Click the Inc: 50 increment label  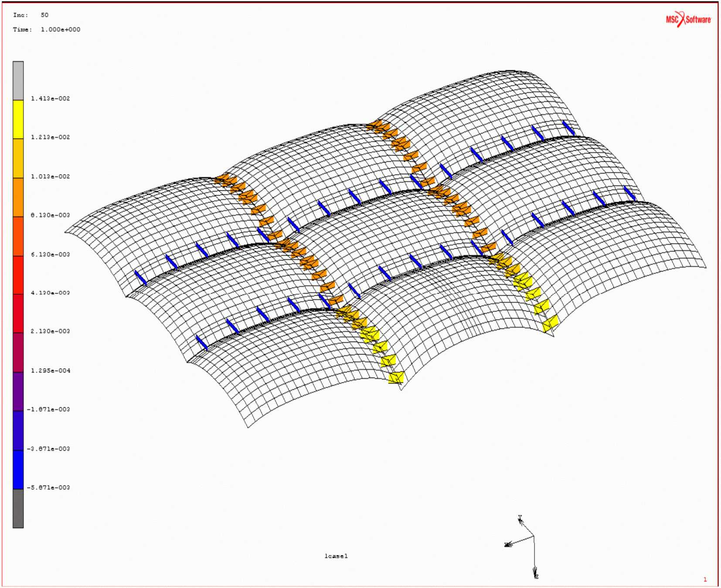point(31,15)
